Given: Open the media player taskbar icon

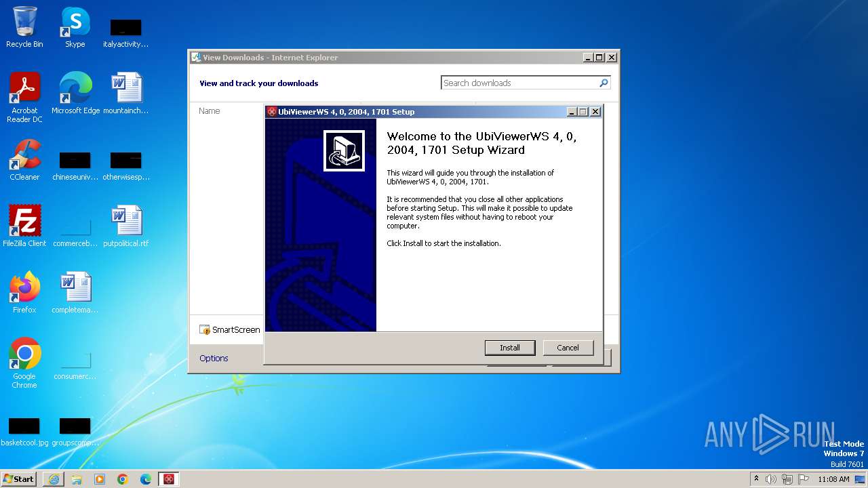Looking at the screenshot, I should click(x=100, y=479).
